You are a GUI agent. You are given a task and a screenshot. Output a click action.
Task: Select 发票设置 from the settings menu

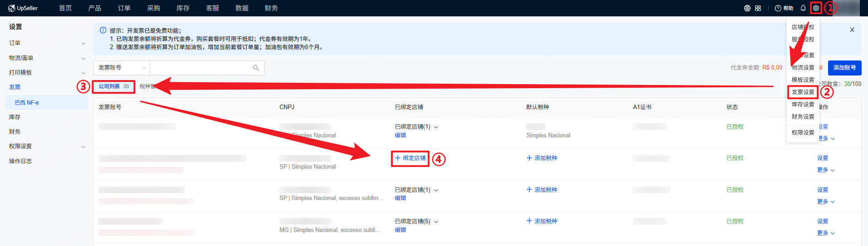pyautogui.click(x=803, y=92)
